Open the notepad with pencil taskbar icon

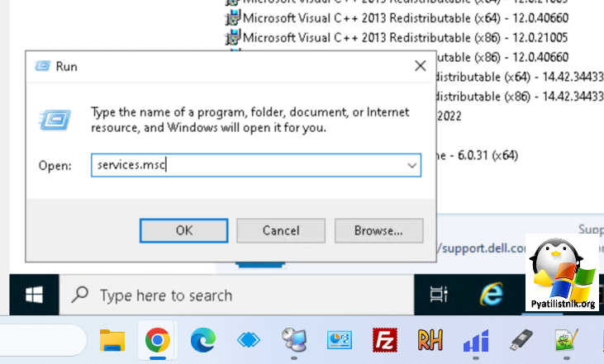click(566, 340)
